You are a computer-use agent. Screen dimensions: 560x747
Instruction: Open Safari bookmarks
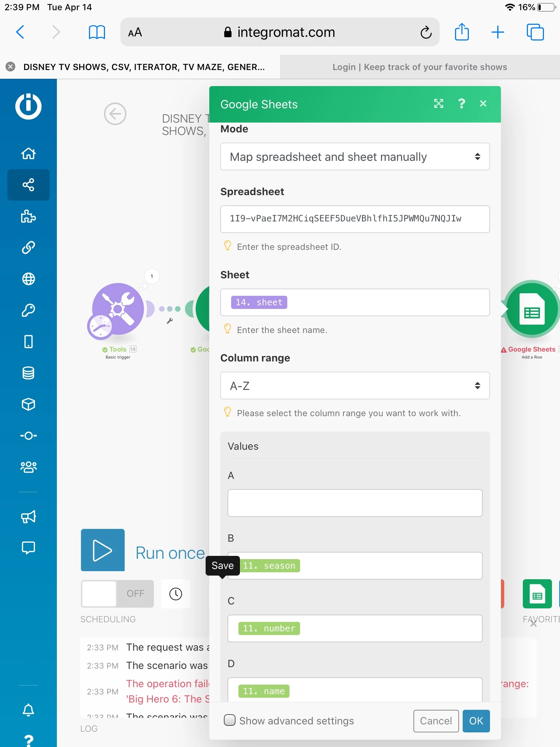click(x=97, y=32)
